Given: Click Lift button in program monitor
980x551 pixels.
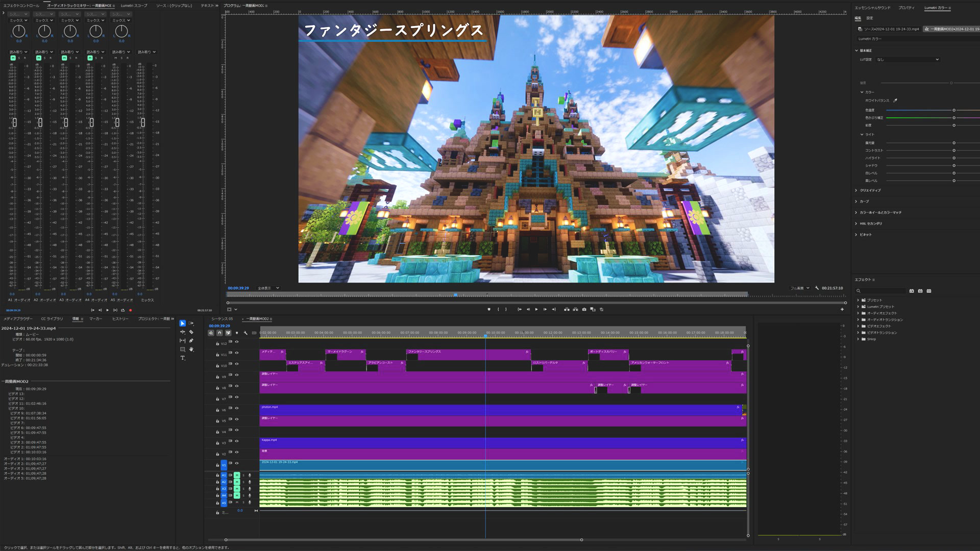Looking at the screenshot, I should pyautogui.click(x=567, y=309).
